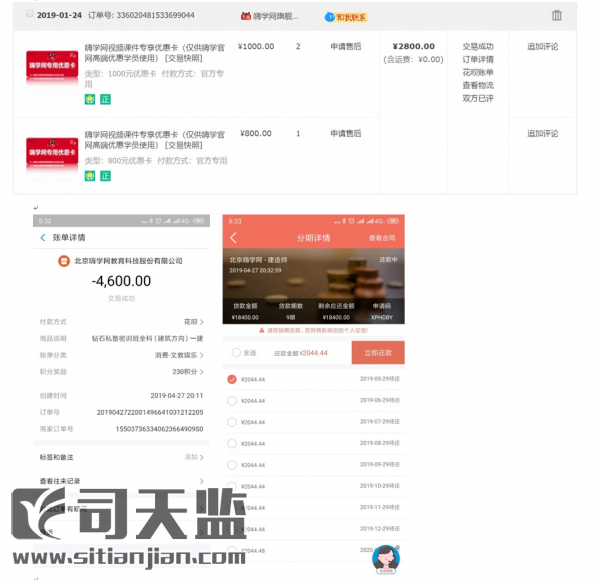The image size is (600, 580).
Task: Click 申请售后 for the ¥800.00 item
Action: 346,134
